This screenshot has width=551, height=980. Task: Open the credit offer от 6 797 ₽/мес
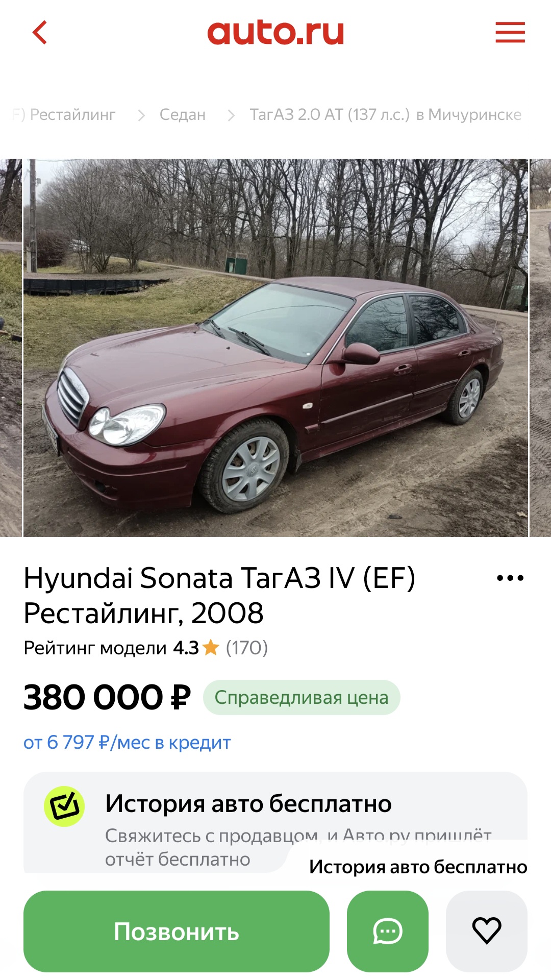pos(127,742)
